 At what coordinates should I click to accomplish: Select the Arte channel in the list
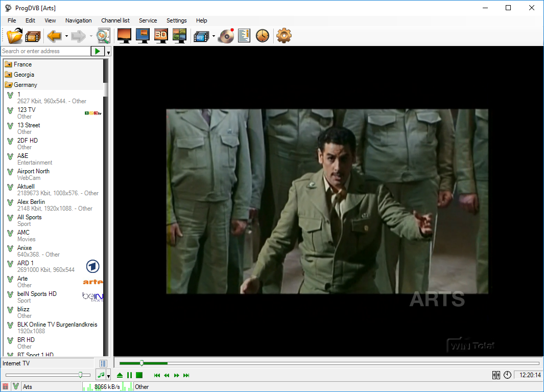coord(22,279)
